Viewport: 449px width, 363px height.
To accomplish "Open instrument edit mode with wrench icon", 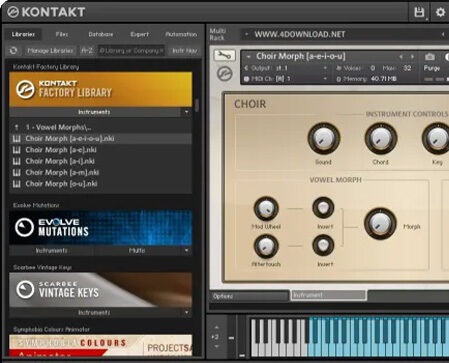I will pos(225,56).
